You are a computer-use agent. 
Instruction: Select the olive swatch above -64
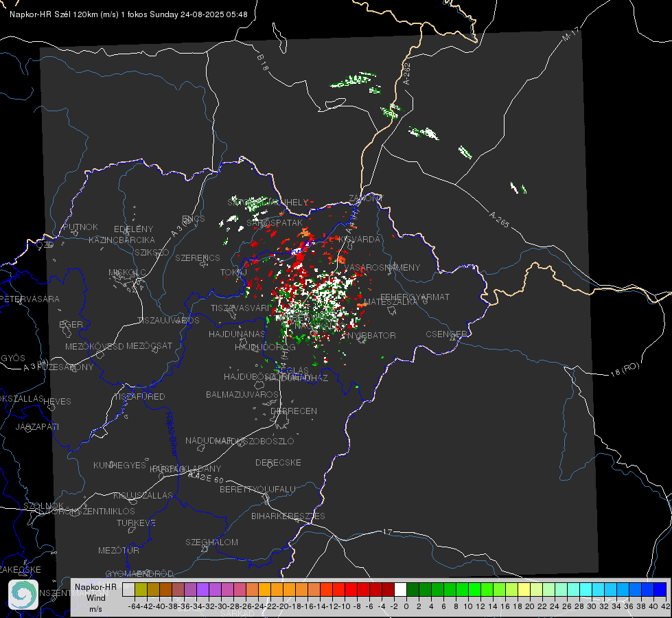(141, 589)
